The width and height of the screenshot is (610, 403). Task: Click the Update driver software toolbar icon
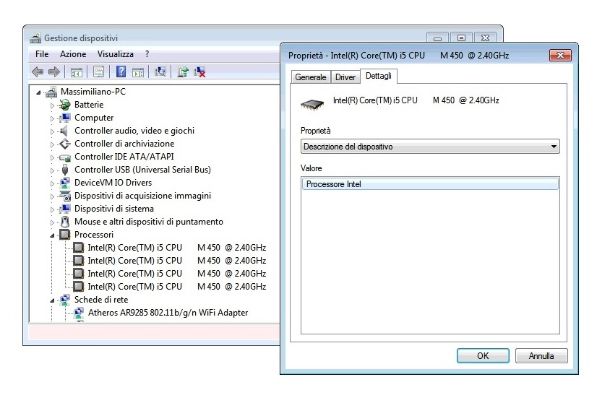tap(183, 72)
